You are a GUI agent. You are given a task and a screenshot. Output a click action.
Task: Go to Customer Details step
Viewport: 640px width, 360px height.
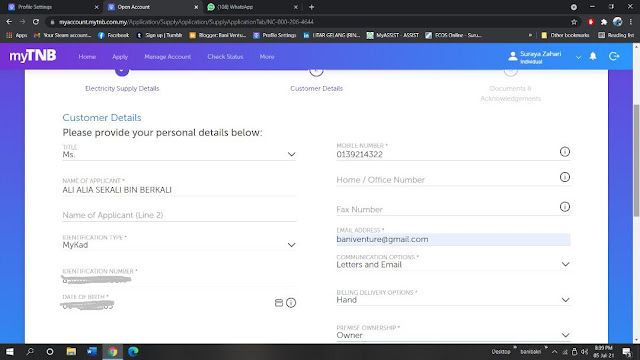pos(316,89)
